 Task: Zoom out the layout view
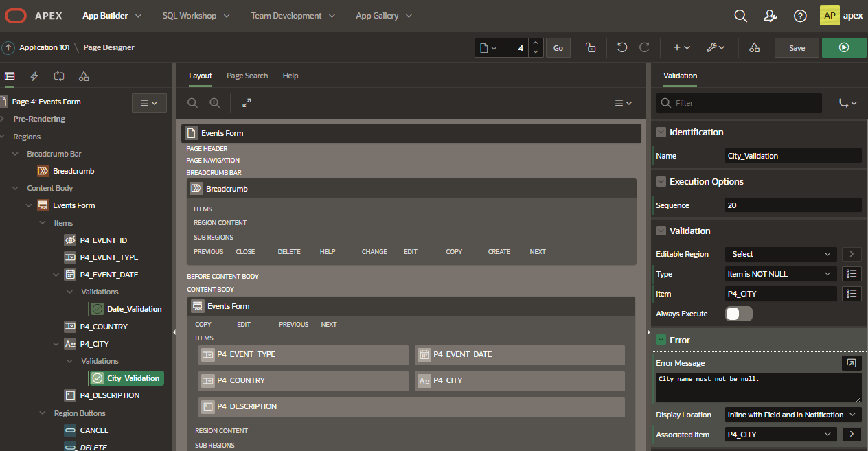tap(193, 102)
